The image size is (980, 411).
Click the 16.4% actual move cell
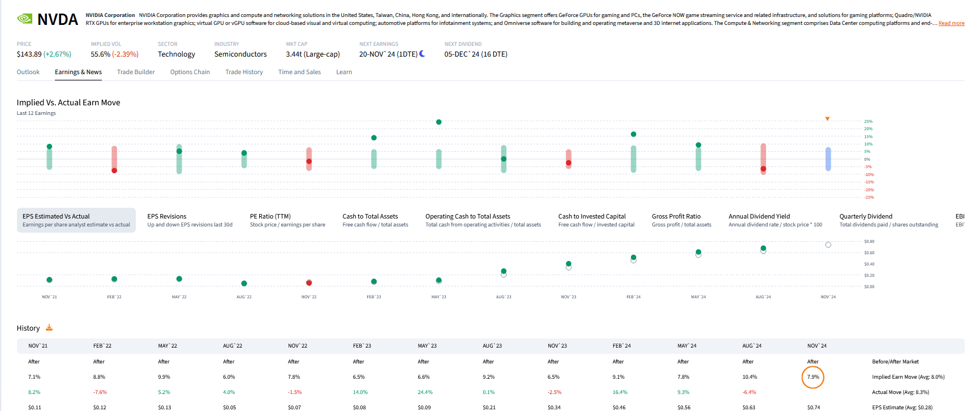coord(620,392)
